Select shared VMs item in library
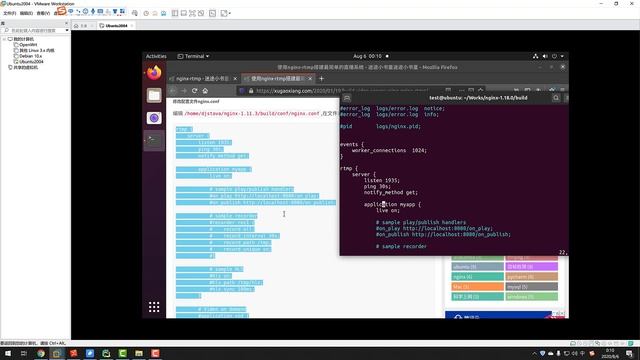The height and width of the screenshot is (360, 640). click(23, 68)
